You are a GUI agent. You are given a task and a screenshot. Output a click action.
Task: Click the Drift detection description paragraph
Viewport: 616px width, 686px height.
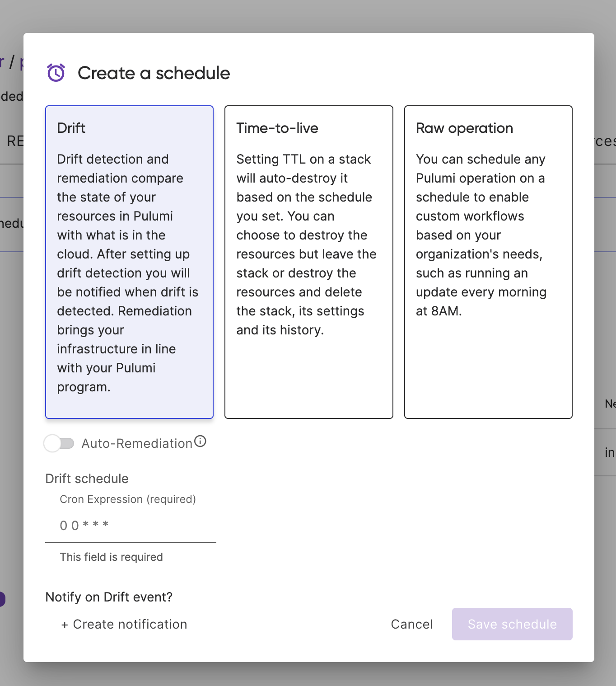tap(128, 273)
